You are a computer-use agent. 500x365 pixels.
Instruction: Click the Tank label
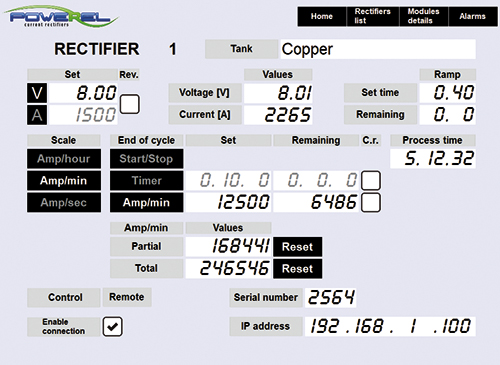[242, 49]
